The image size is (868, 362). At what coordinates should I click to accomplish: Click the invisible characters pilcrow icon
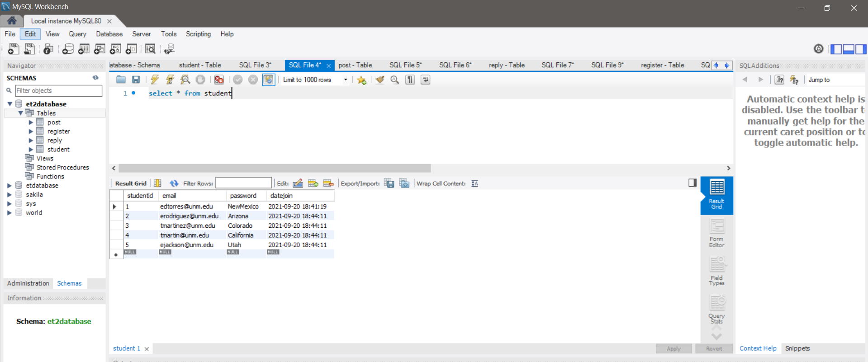coord(410,80)
